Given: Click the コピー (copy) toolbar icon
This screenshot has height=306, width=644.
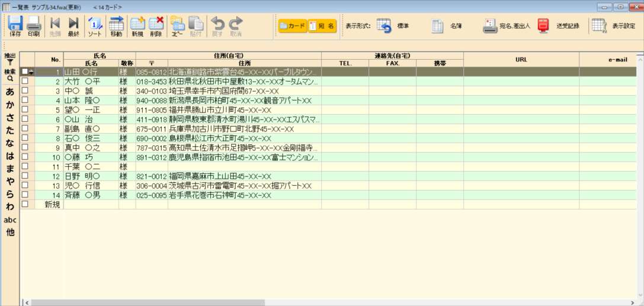Looking at the screenshot, I should [x=177, y=25].
